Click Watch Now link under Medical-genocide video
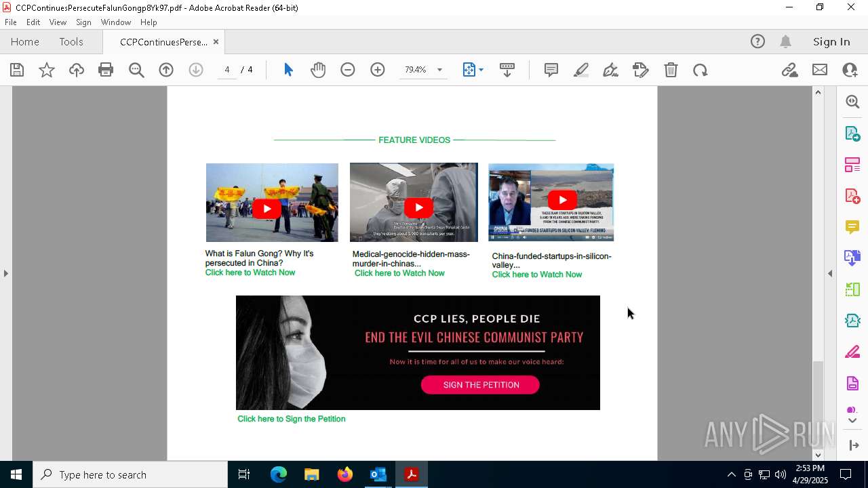Viewport: 868px width, 488px height. point(399,273)
